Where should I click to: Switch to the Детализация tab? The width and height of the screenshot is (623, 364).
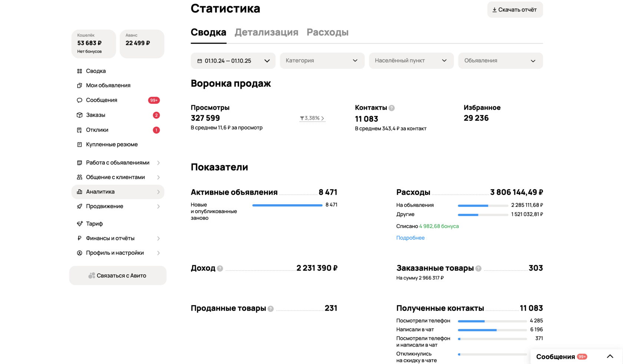266,32
